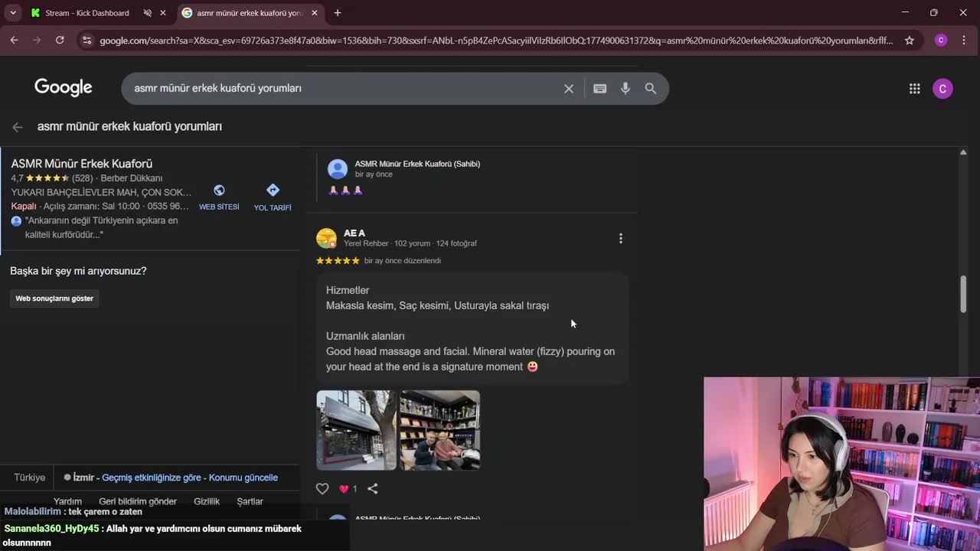
Task: Click the reviews panel scrollbar thumb
Action: (963, 293)
